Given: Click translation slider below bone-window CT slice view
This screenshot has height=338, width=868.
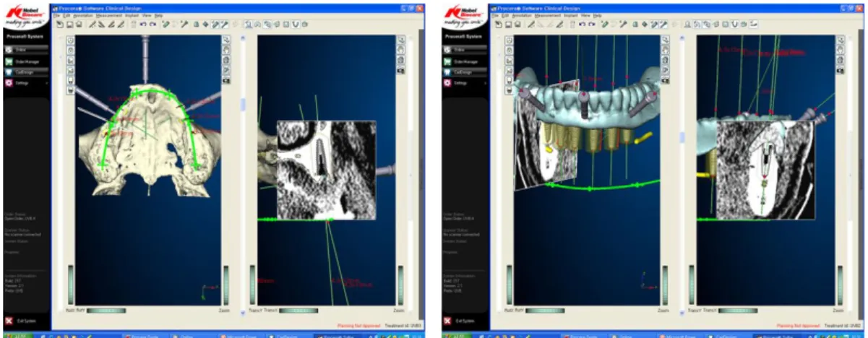Looking at the screenshot, I should (298, 311).
